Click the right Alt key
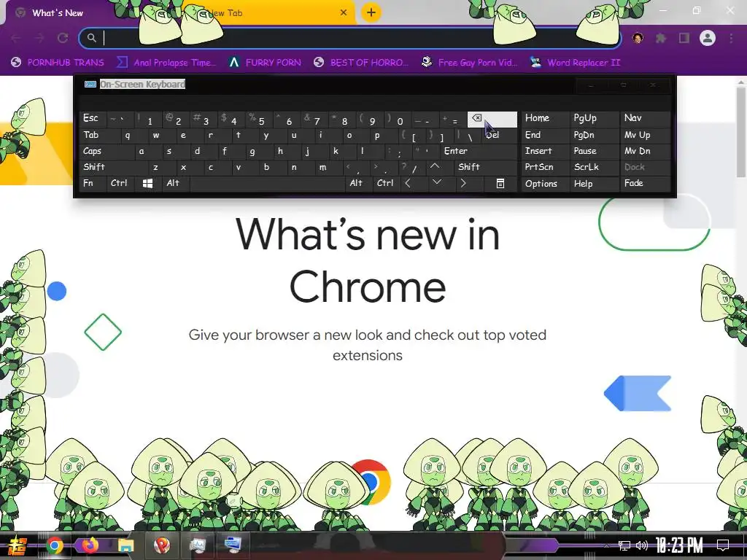747x560 pixels. pos(359,183)
